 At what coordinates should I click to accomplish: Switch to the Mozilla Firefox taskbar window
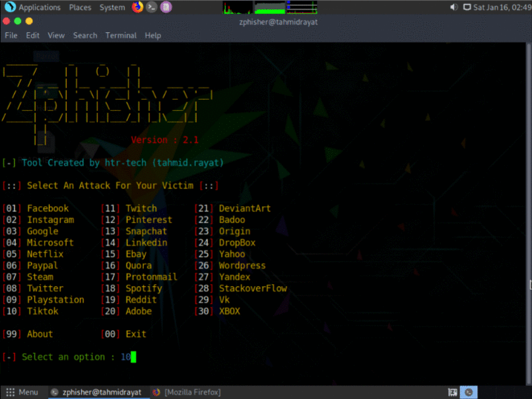point(186,392)
